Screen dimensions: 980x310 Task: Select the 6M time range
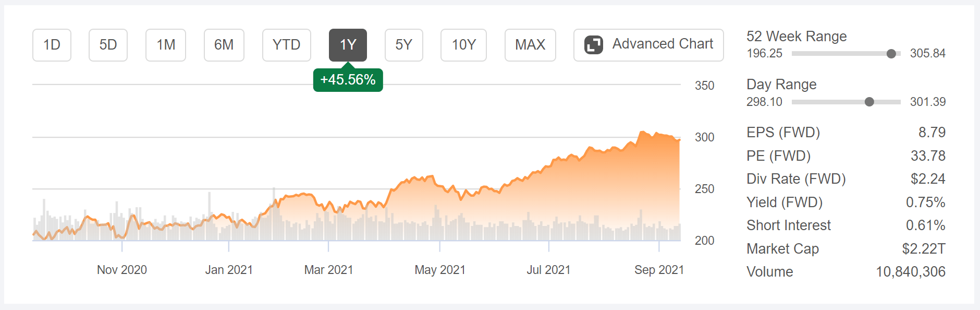point(224,45)
